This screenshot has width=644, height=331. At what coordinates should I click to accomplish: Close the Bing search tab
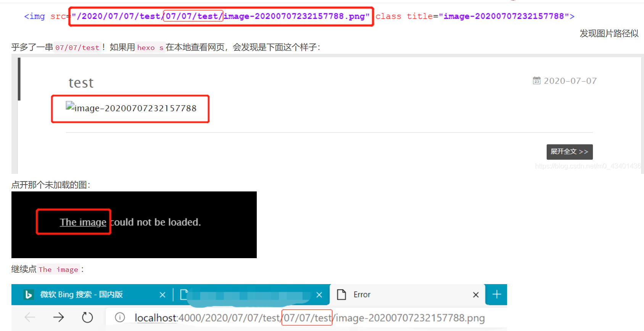[x=163, y=295]
